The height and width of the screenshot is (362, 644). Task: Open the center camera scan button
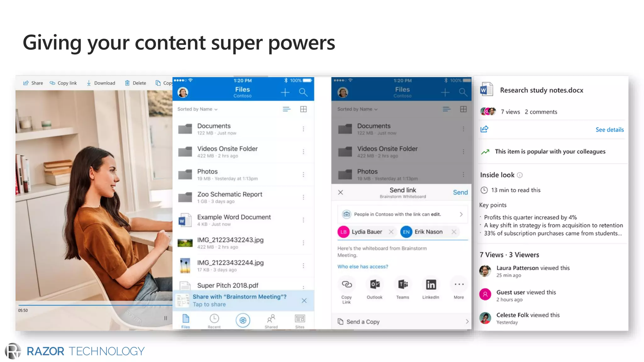click(x=243, y=320)
